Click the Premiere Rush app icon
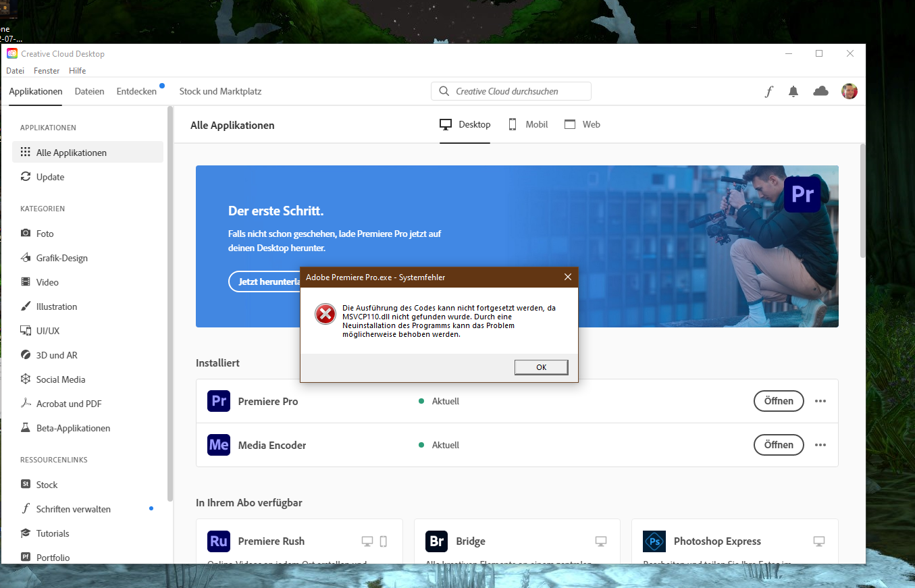This screenshot has height=588, width=915. [x=219, y=541]
